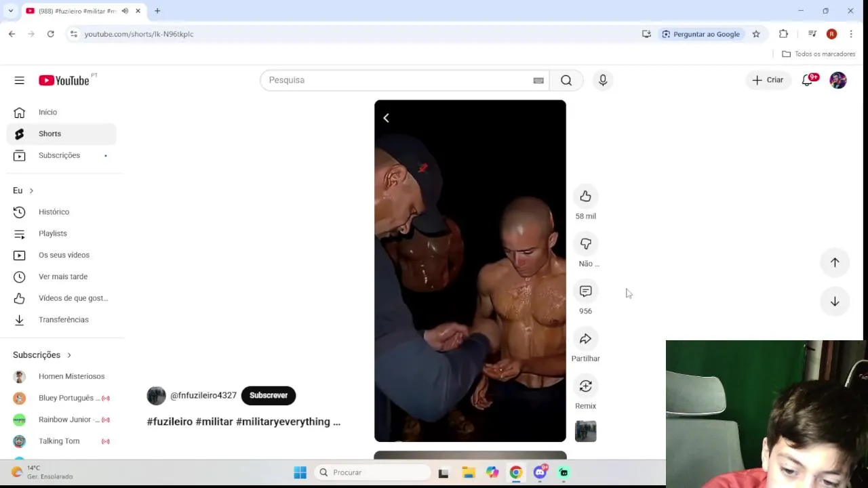Expand the Eu section

point(23,190)
